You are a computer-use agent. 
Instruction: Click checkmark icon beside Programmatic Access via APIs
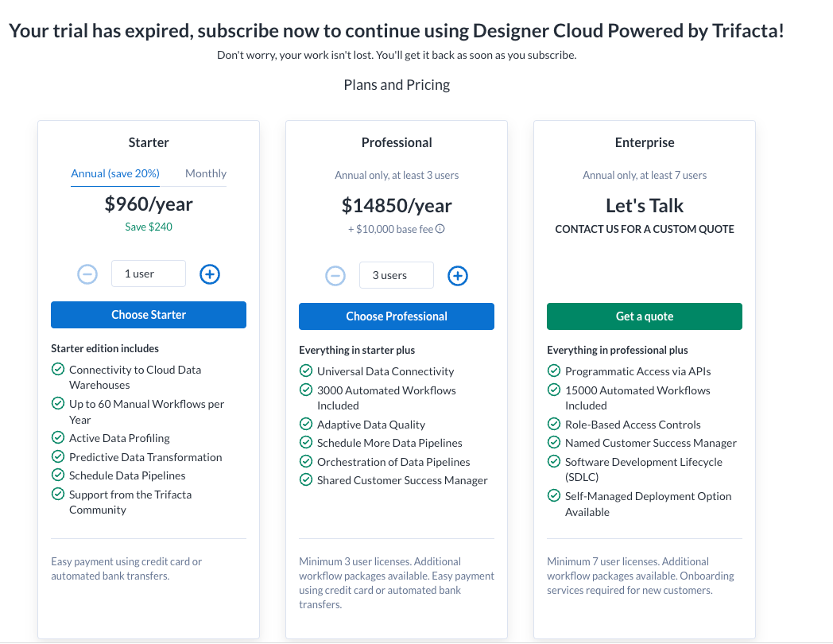pos(553,371)
